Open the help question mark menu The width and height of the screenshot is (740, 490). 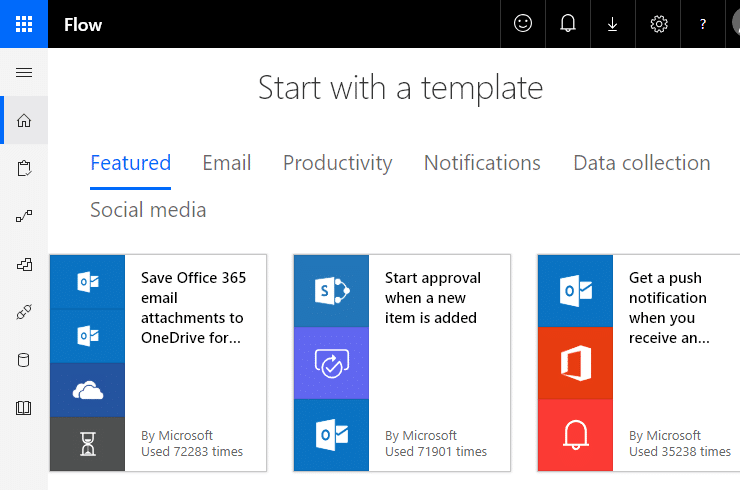tap(703, 24)
